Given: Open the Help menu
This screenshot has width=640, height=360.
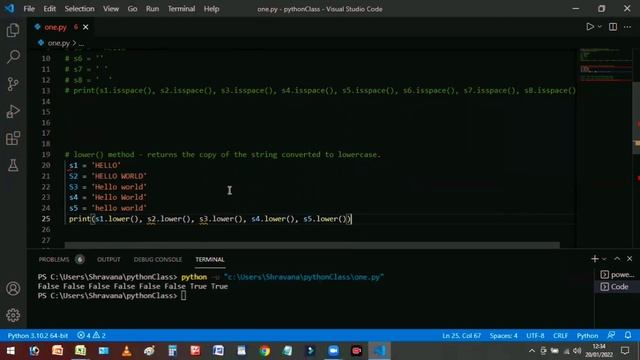Looking at the screenshot, I should point(211,9).
